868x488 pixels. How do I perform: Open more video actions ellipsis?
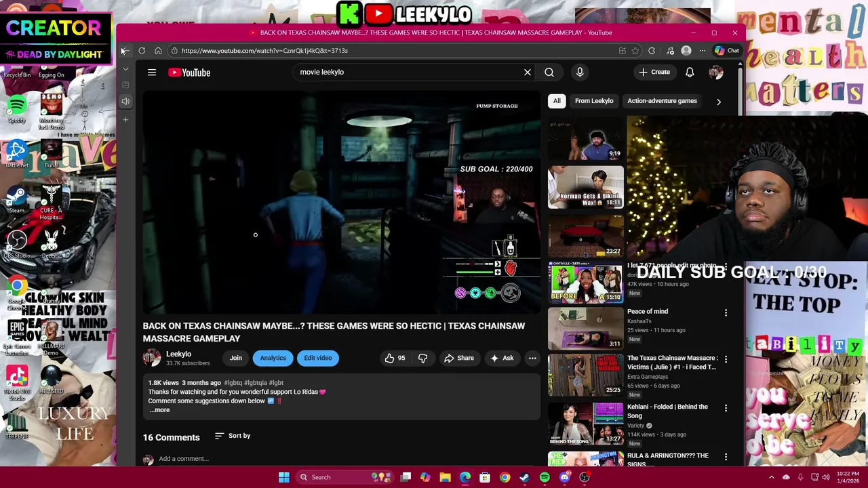(x=532, y=358)
